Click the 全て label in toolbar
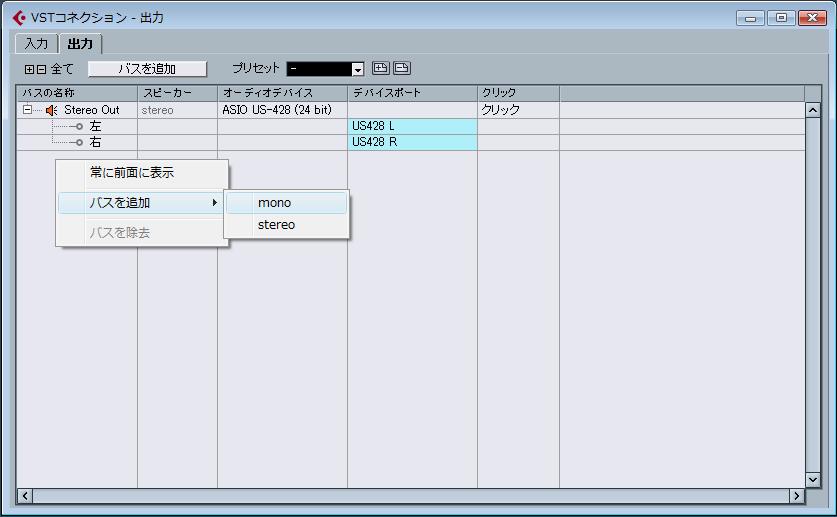The width and height of the screenshot is (837, 517). click(62, 69)
